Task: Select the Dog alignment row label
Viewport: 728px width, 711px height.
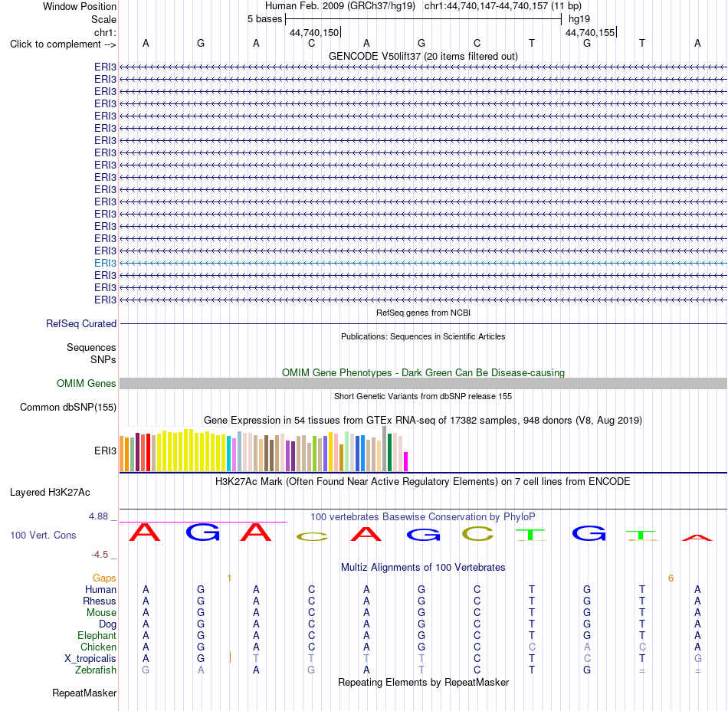Action: 107,624
